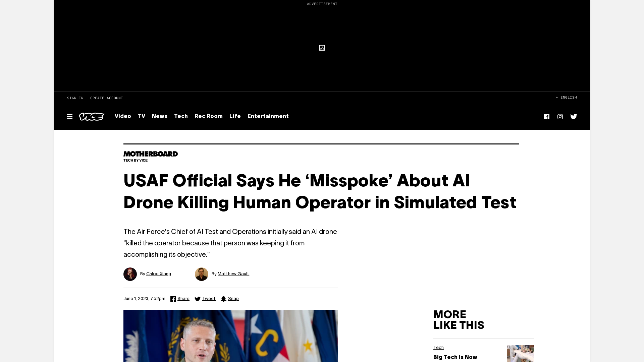Viewport: 644px width, 362px height.
Task: Click the Facebook icon in navigation
Action: pyautogui.click(x=547, y=116)
